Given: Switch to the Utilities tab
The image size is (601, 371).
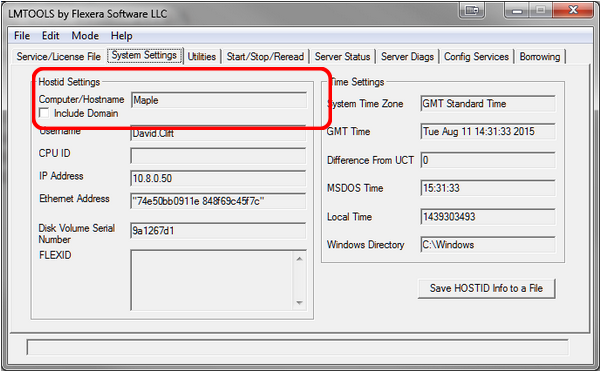Looking at the screenshot, I should point(202,57).
